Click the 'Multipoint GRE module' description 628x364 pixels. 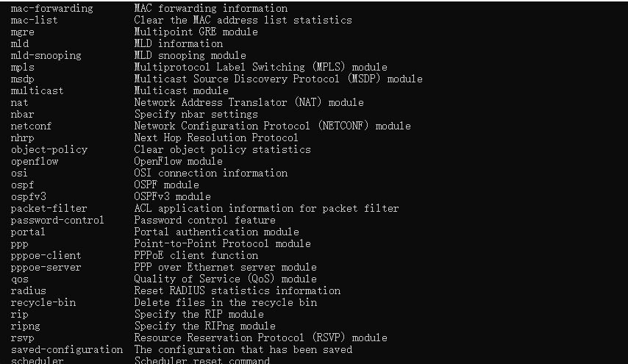click(x=196, y=32)
